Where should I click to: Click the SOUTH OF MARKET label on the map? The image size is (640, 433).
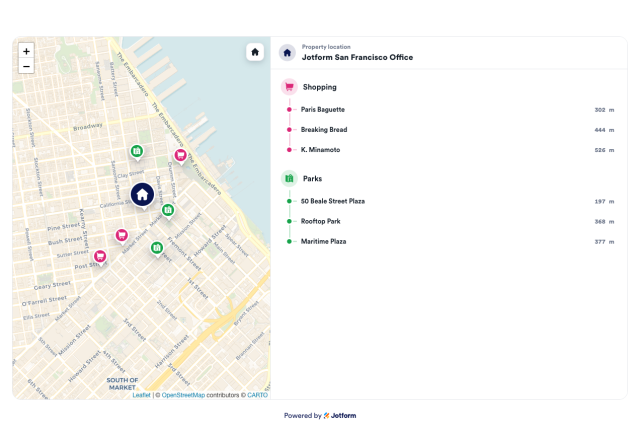click(x=122, y=384)
